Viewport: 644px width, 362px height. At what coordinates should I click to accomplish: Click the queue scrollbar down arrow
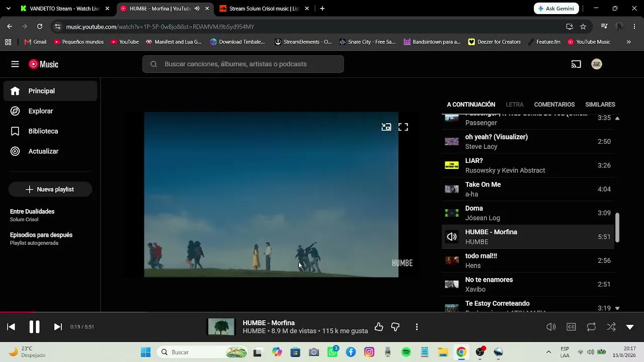[617, 308]
